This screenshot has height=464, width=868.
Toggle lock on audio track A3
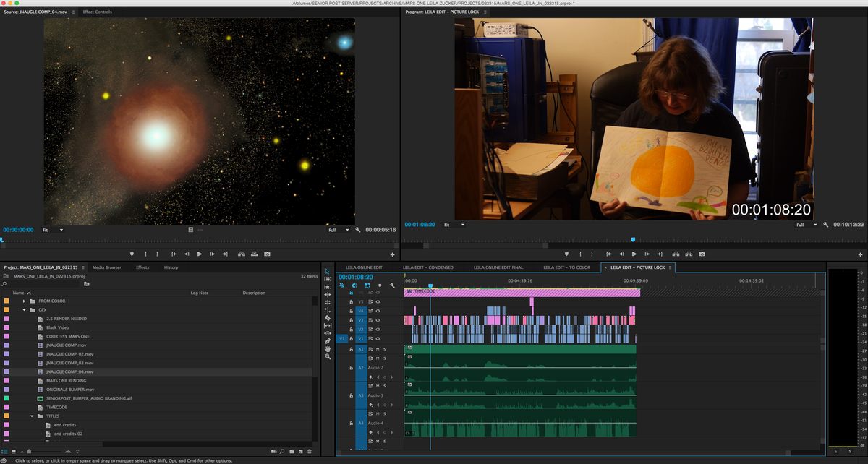click(x=351, y=395)
